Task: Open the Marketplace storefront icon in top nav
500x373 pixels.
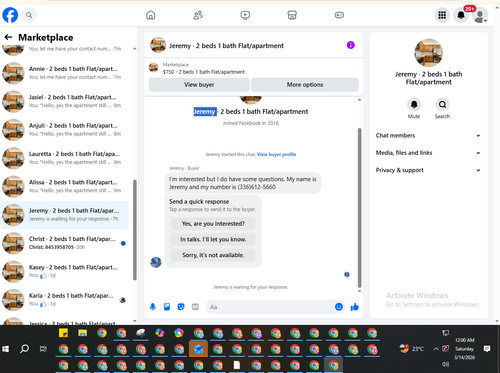Action: click(292, 15)
